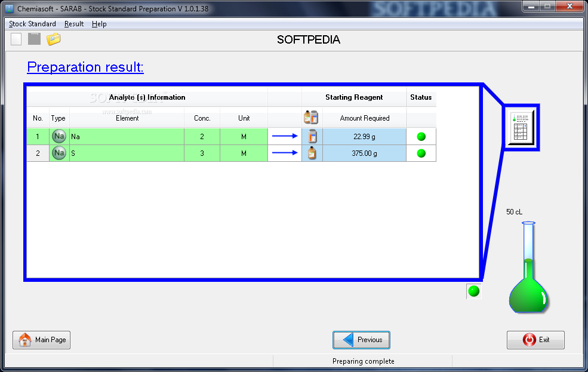This screenshot has width=588, height=372.
Task: Go to the Main Page
Action: click(x=41, y=340)
